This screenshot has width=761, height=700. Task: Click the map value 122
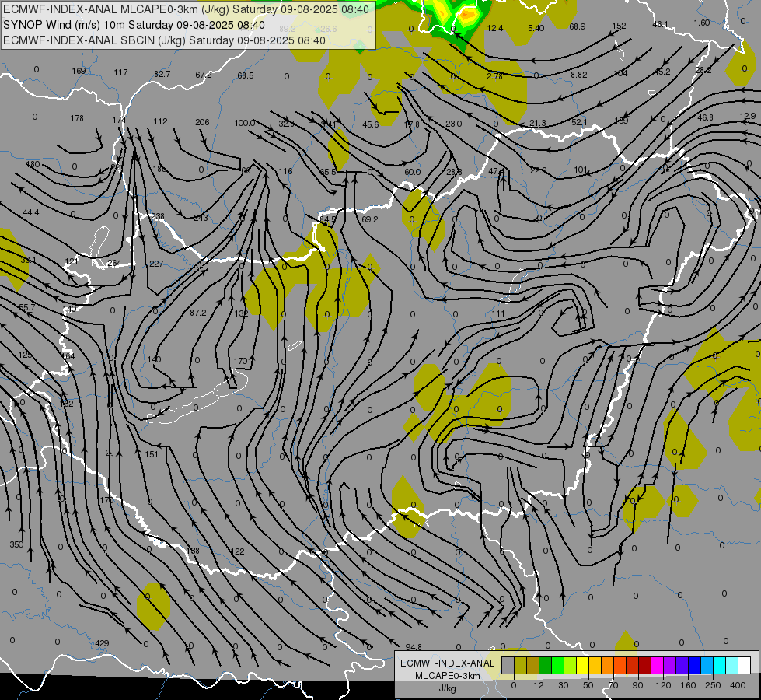click(x=237, y=551)
